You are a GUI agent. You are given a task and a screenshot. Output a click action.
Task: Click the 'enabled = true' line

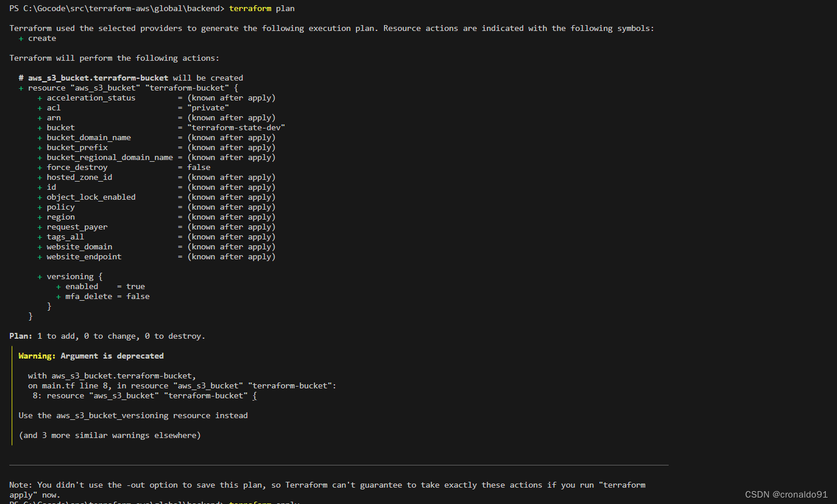click(101, 287)
